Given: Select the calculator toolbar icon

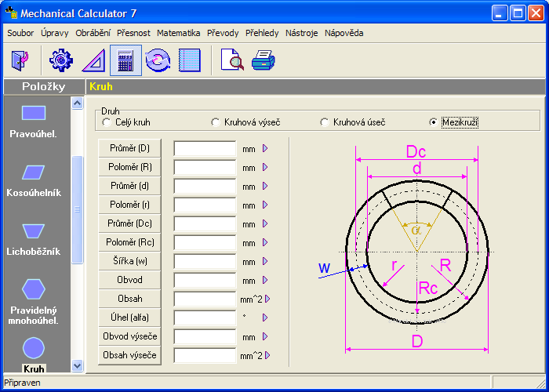Looking at the screenshot, I should pos(125,60).
